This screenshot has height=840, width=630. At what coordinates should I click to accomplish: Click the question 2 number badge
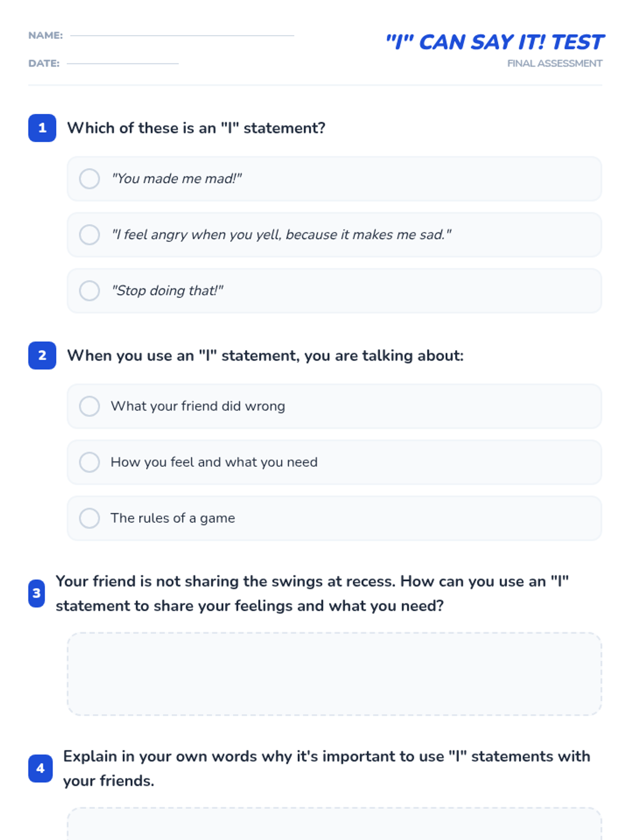point(42,355)
